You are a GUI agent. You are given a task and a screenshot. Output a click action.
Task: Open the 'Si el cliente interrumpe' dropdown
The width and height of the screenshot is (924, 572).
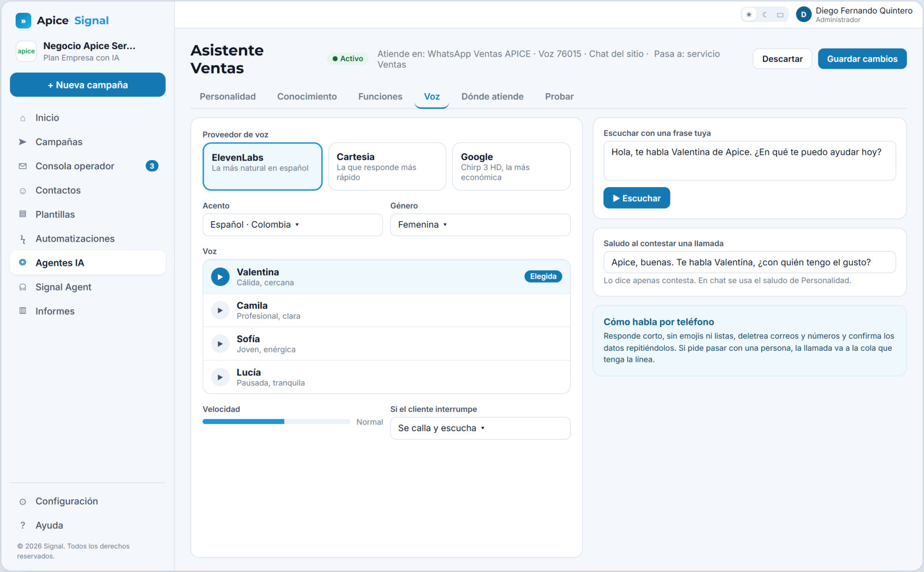tap(480, 428)
